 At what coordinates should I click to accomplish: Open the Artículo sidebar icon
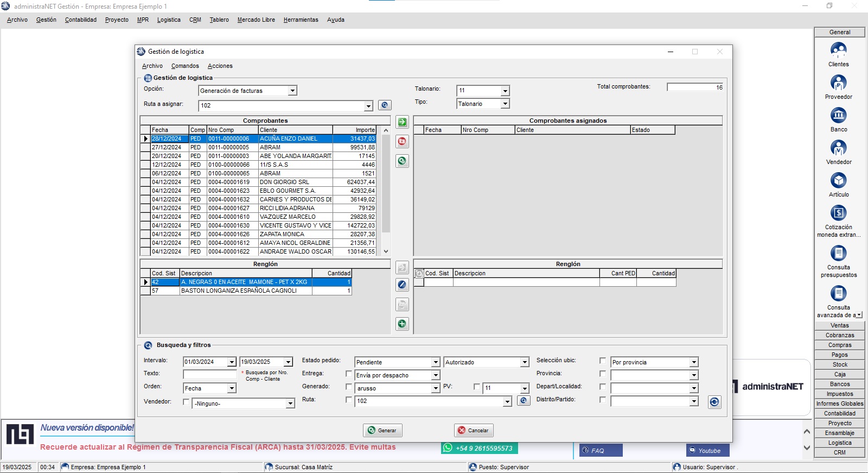[838, 185]
